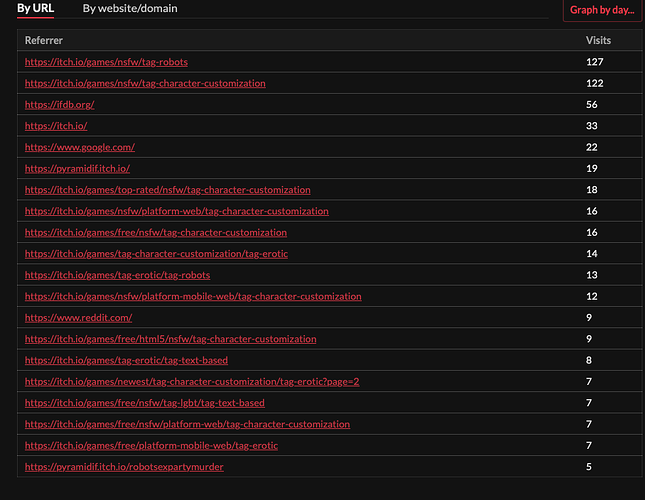Image resolution: width=645 pixels, height=500 pixels.
Task: Open the www.reddit.com referrer link
Action: tap(79, 318)
